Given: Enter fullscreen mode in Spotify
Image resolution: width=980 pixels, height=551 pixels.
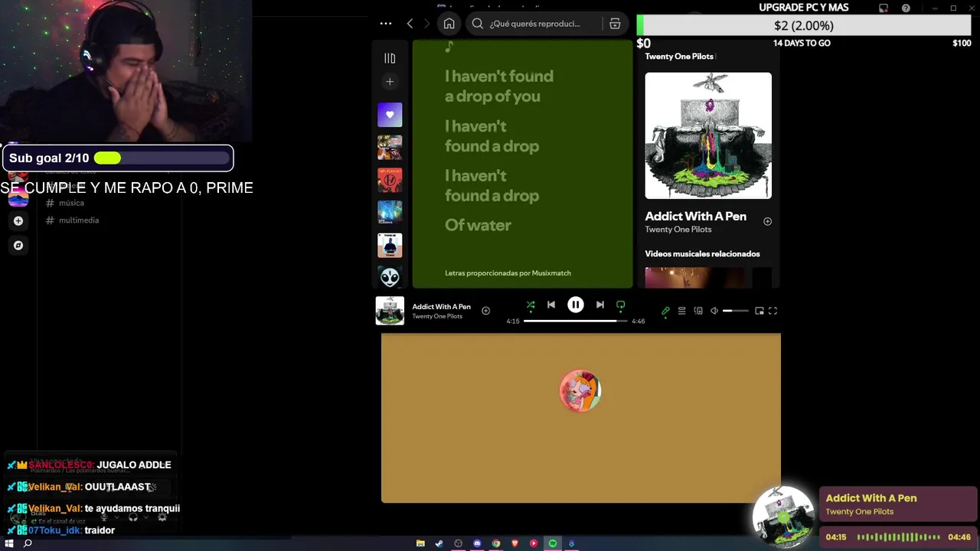Looking at the screenshot, I should tap(773, 311).
